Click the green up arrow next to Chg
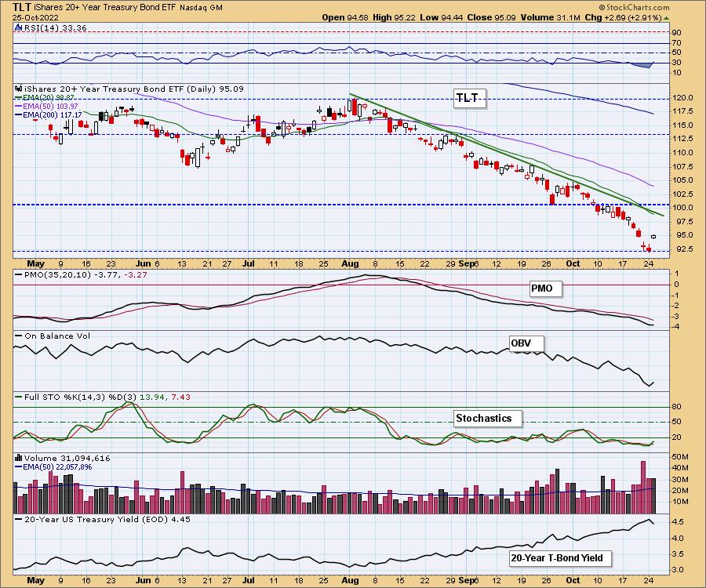Screen dimensions: 706x588 [x=666, y=18]
